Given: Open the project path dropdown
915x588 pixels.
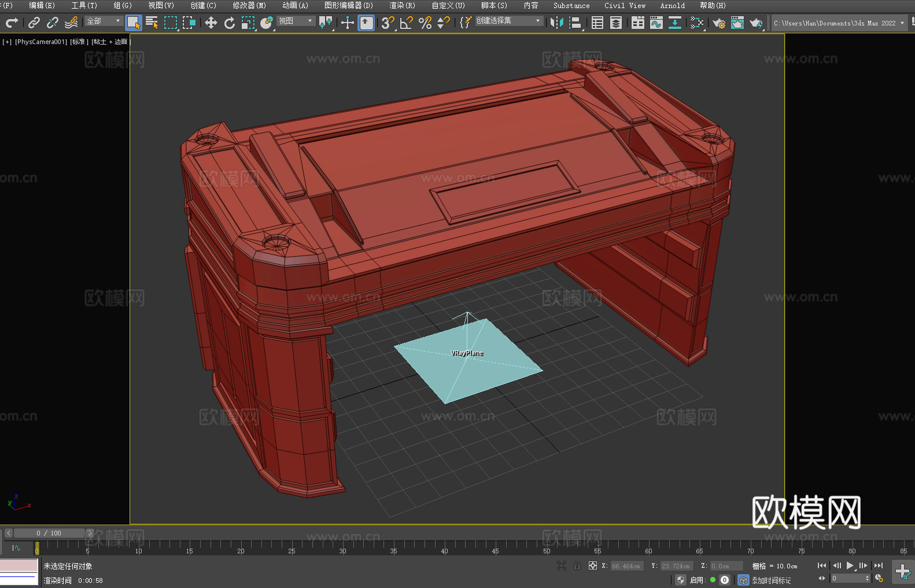Looking at the screenshot, I should click(x=839, y=23).
